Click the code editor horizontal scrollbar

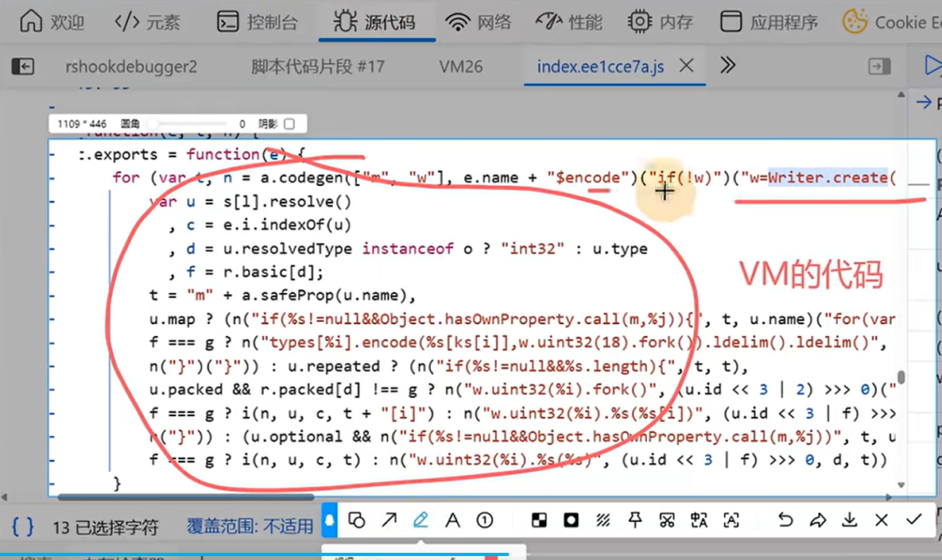click(186, 497)
